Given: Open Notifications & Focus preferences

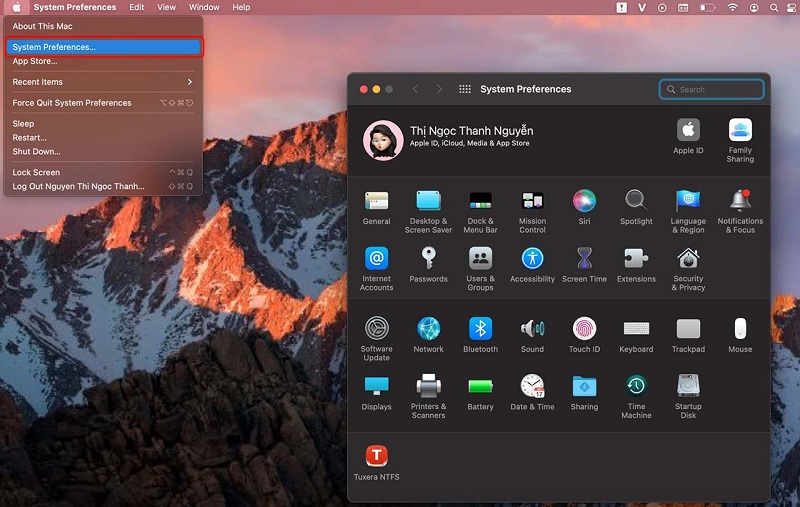Looking at the screenshot, I should tap(740, 211).
